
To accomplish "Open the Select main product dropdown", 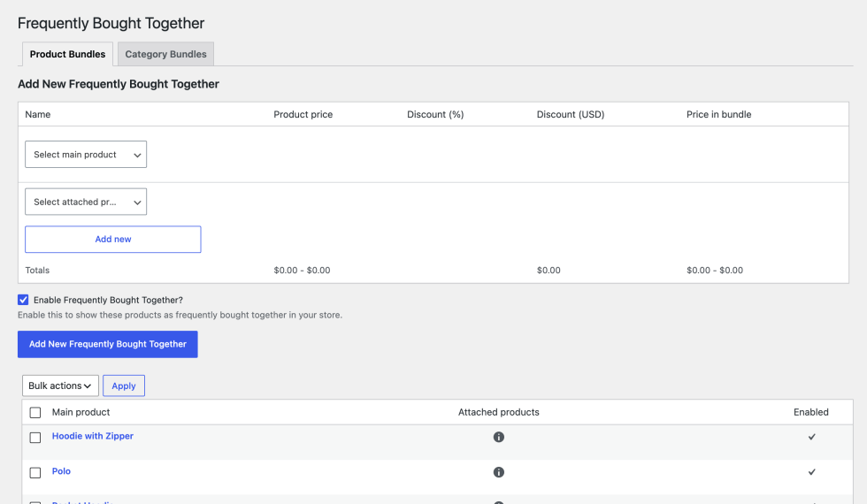I will 86,155.
